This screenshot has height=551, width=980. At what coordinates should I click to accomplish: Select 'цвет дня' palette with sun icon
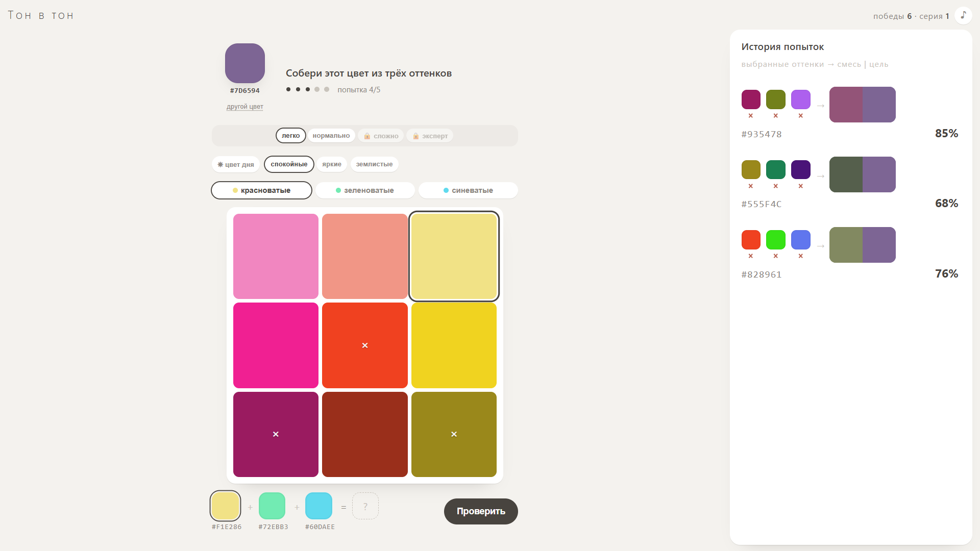(x=236, y=164)
